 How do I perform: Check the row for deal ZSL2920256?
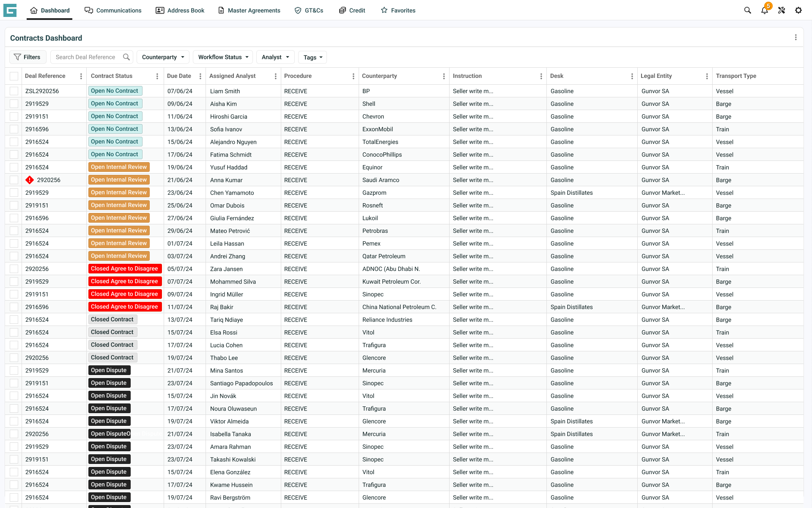click(x=14, y=91)
